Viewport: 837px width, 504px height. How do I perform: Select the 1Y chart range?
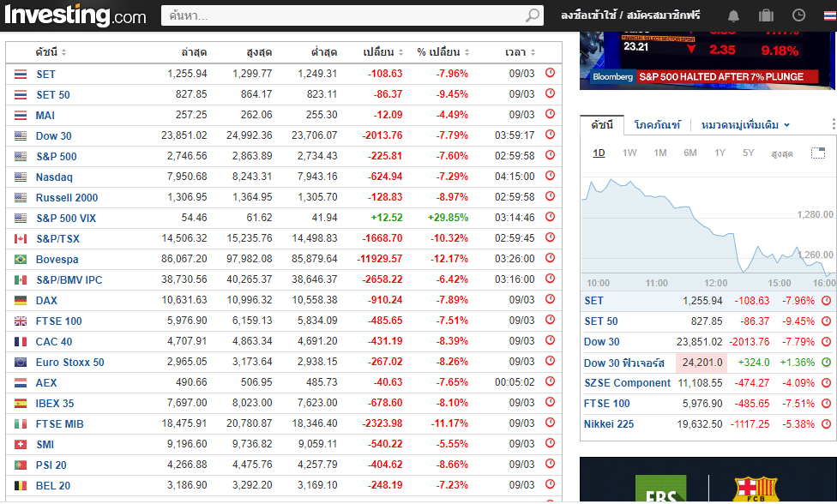pos(720,153)
